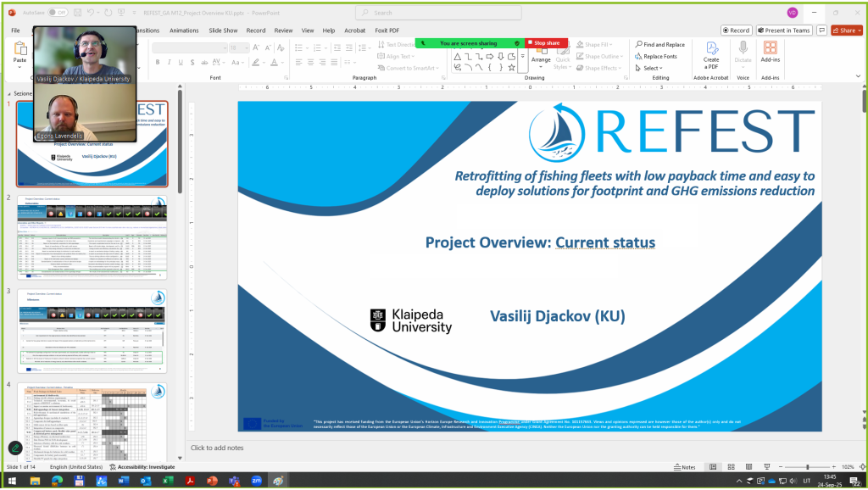Toggle text Shadow button

[192, 63]
